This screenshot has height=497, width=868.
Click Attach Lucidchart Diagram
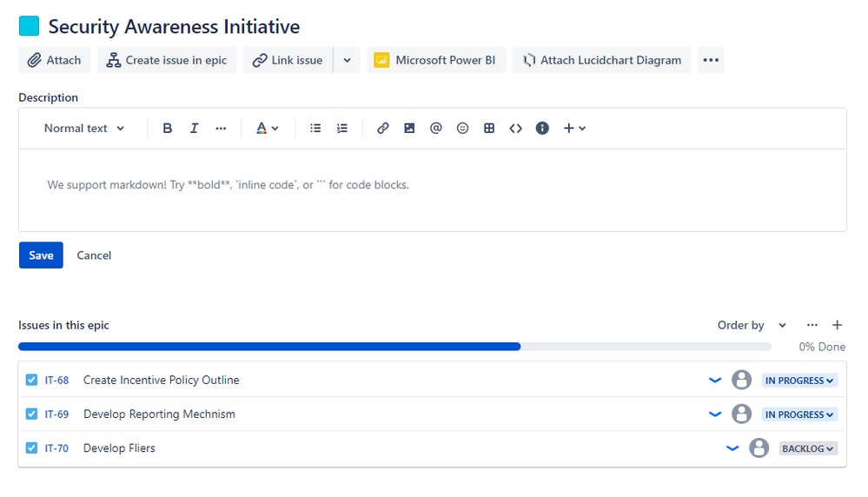pyautogui.click(x=601, y=60)
